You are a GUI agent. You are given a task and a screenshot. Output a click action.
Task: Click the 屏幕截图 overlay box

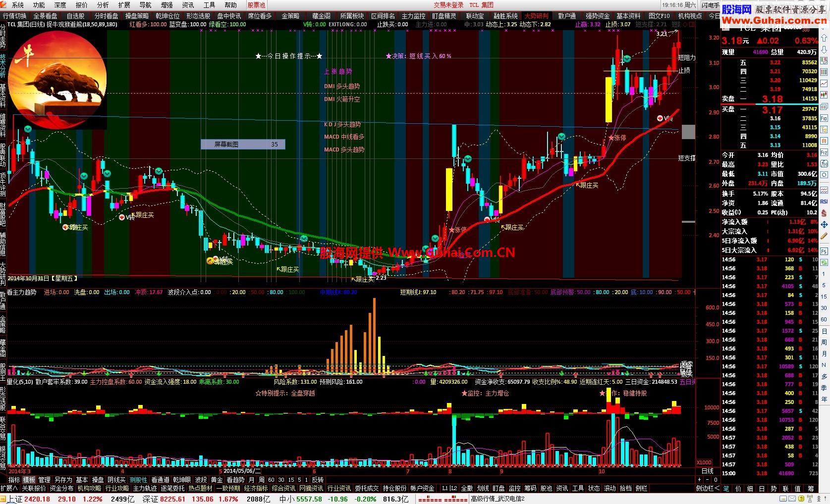pos(243,144)
